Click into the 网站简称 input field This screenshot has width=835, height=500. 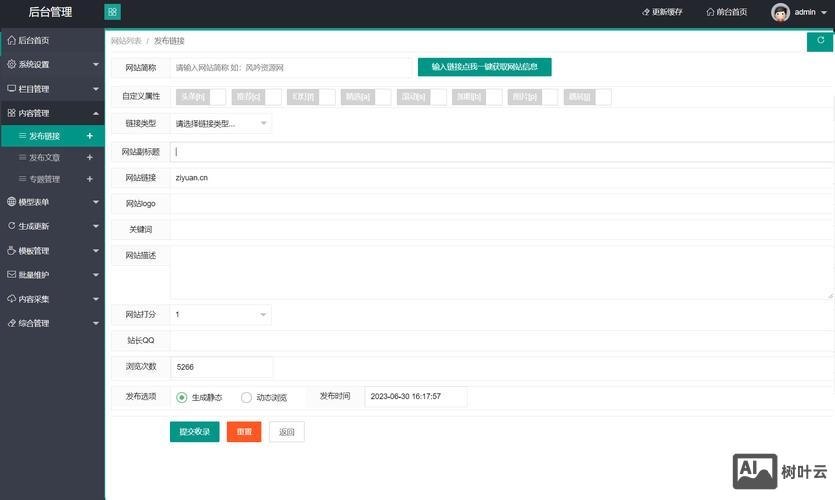tap(290, 68)
